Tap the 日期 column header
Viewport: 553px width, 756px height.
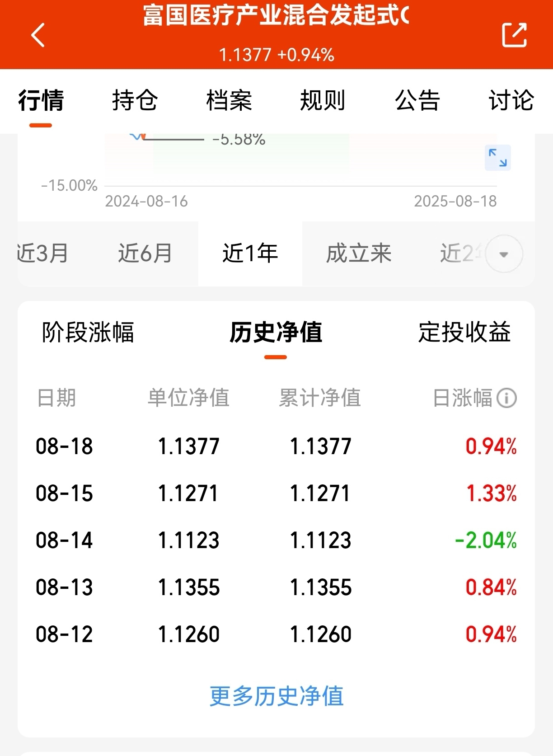[56, 398]
